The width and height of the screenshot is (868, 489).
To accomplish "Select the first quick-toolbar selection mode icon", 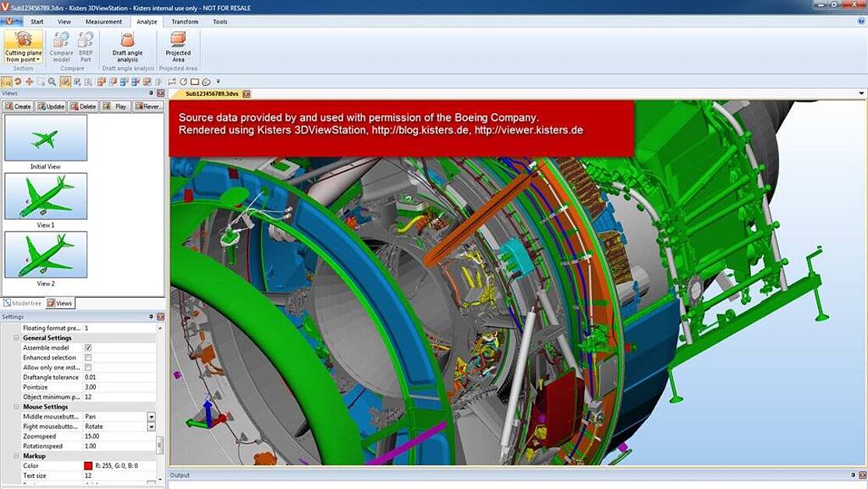I will (7, 82).
